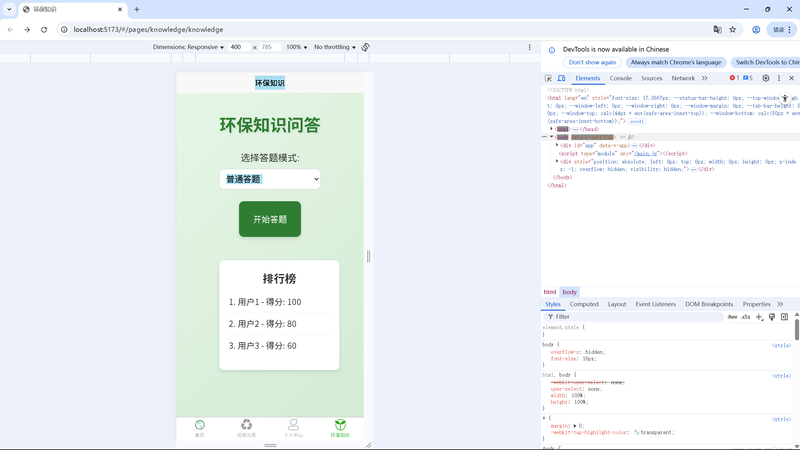Click leaderboard row 用户3 - 得分: 60
This screenshot has height=450, width=800.
tap(279, 346)
